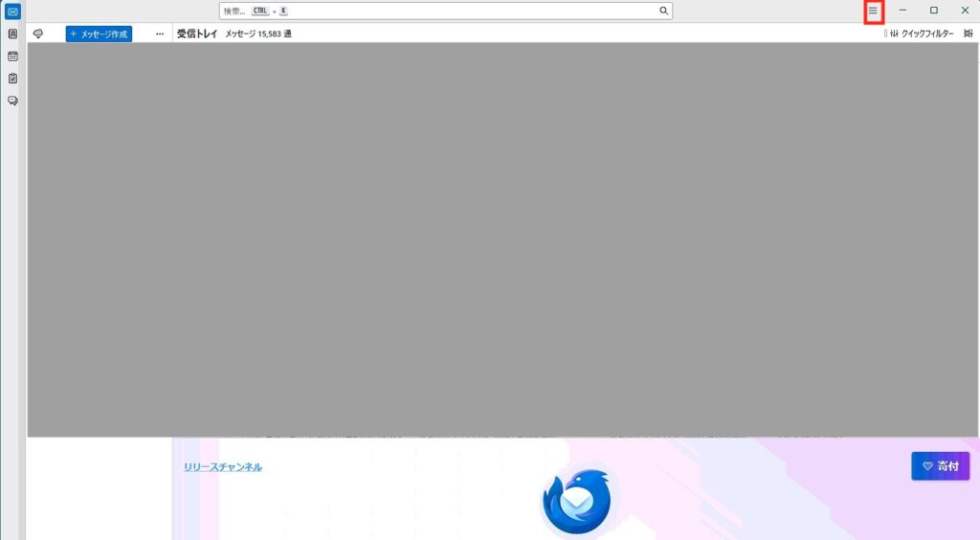The width and height of the screenshot is (980, 540).
Task: Open message list display options icon
Action: pyautogui.click(x=969, y=34)
